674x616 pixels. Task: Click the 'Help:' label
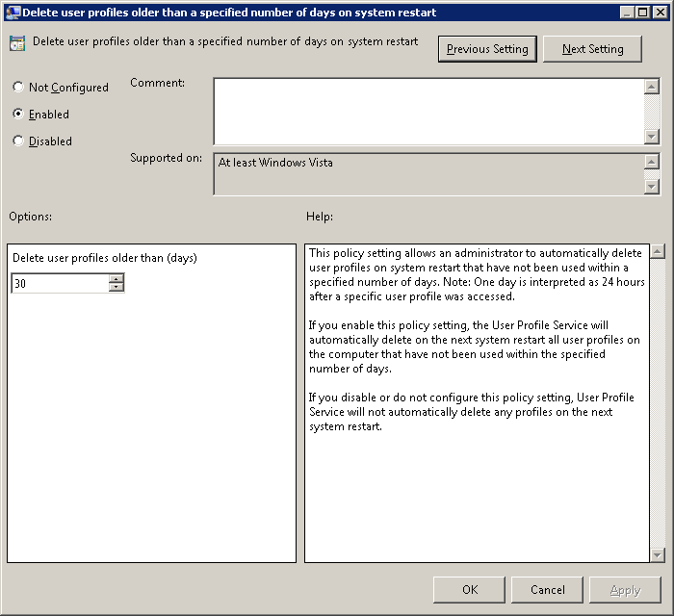(320, 216)
